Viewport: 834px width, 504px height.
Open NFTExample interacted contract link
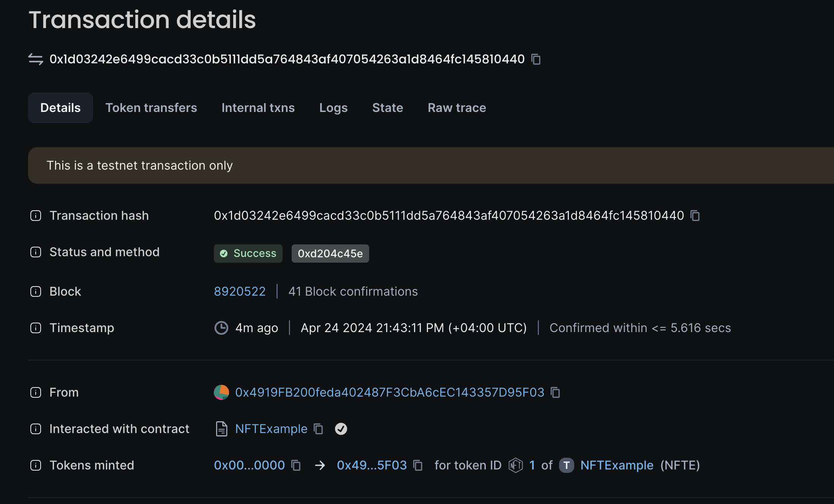click(x=271, y=429)
